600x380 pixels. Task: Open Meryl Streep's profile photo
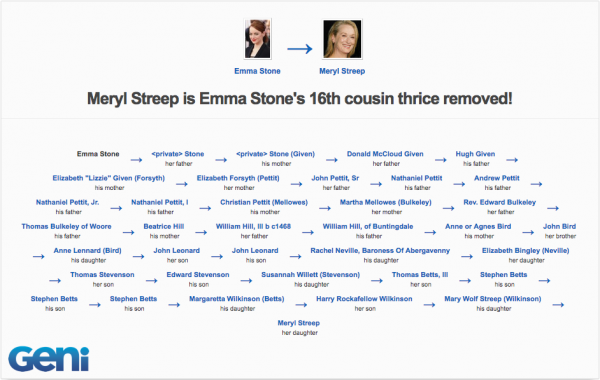click(x=342, y=39)
